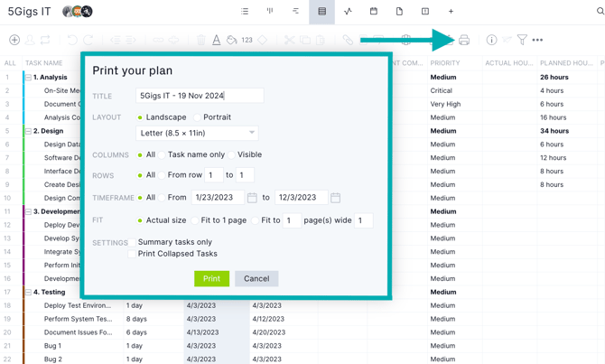Select Timeframe 'From' radio option
This screenshot has width=605, height=364.
162,198
